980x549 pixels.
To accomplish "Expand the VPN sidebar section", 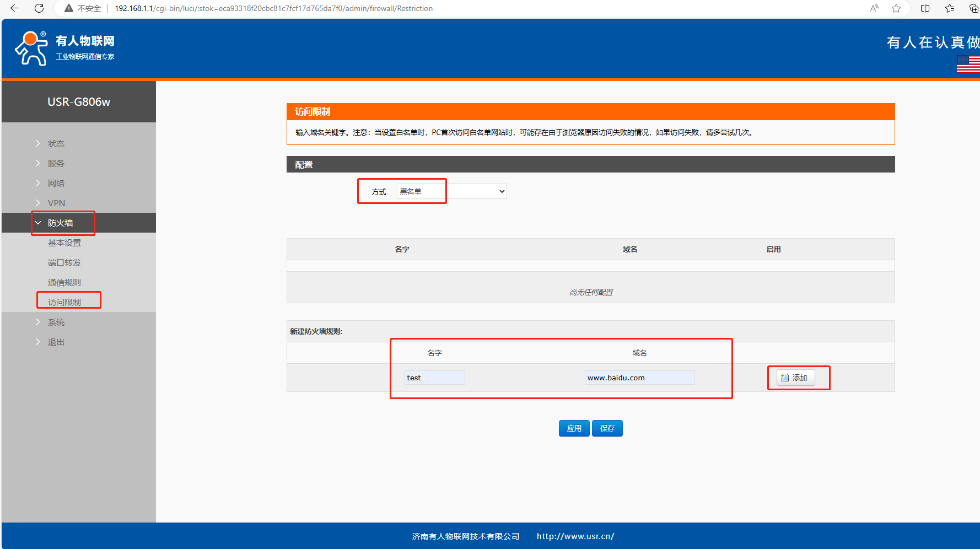I will 56,203.
